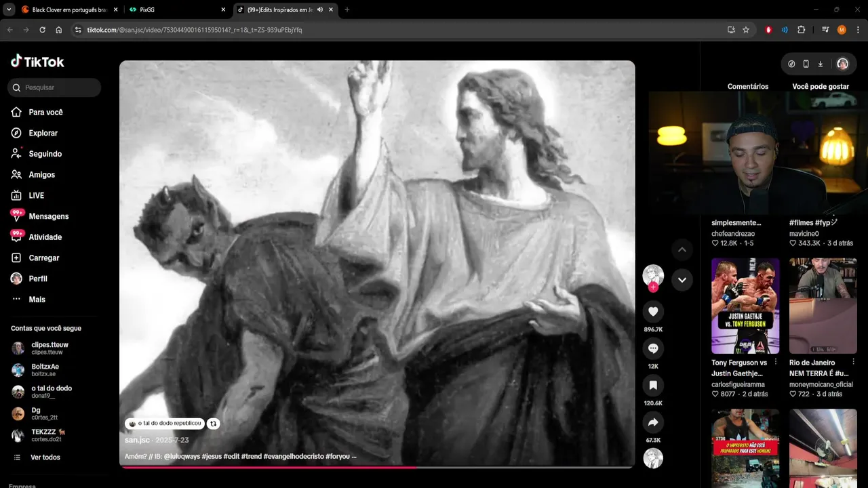Open the Chrome three-dot menu

pos(858,30)
